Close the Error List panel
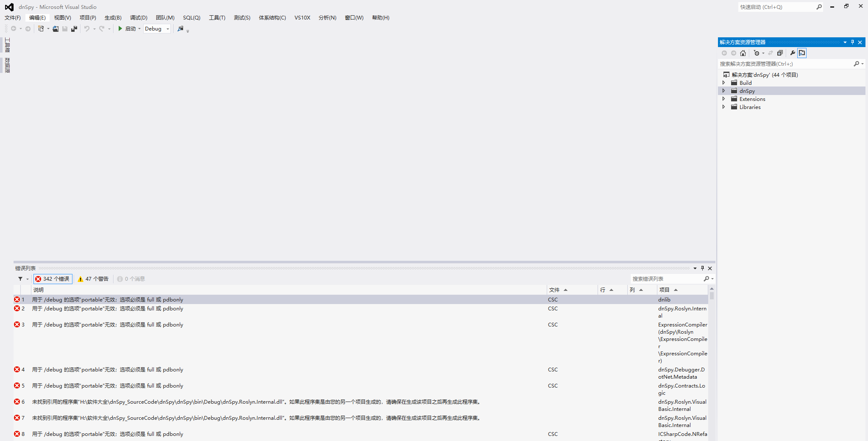Image resolution: width=868 pixels, height=441 pixels. (x=710, y=268)
